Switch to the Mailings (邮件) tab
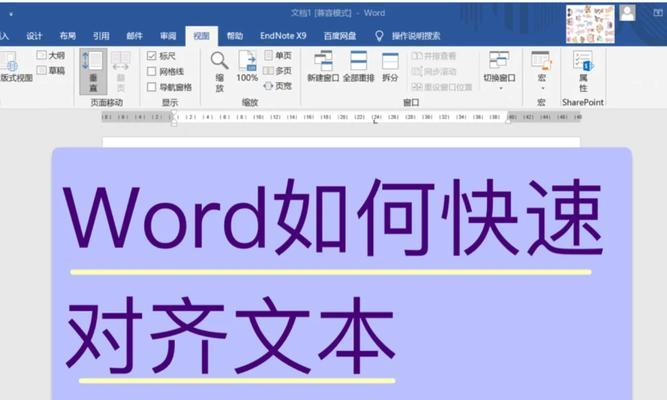This screenshot has height=400, width=667. point(134,36)
